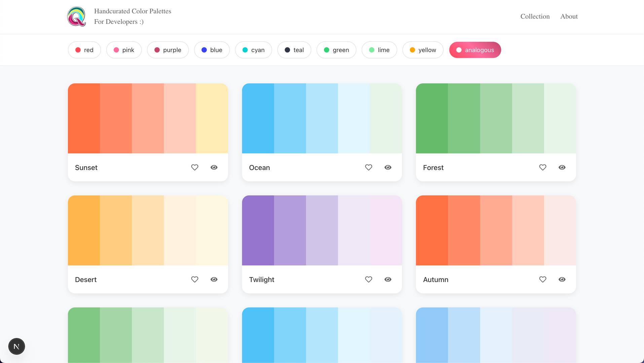Image resolution: width=644 pixels, height=363 pixels.
Task: Click the active analogous filter chip
Action: click(x=475, y=50)
